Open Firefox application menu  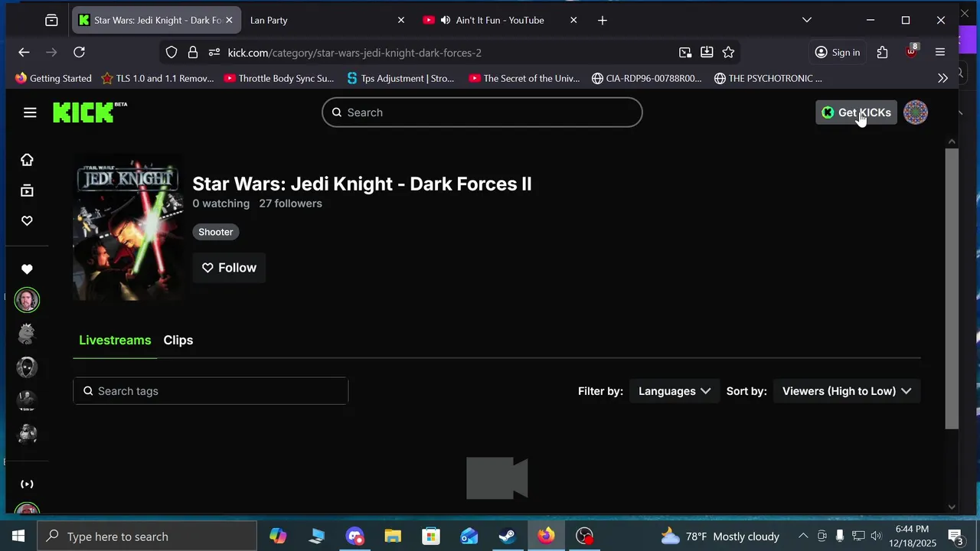point(940,52)
